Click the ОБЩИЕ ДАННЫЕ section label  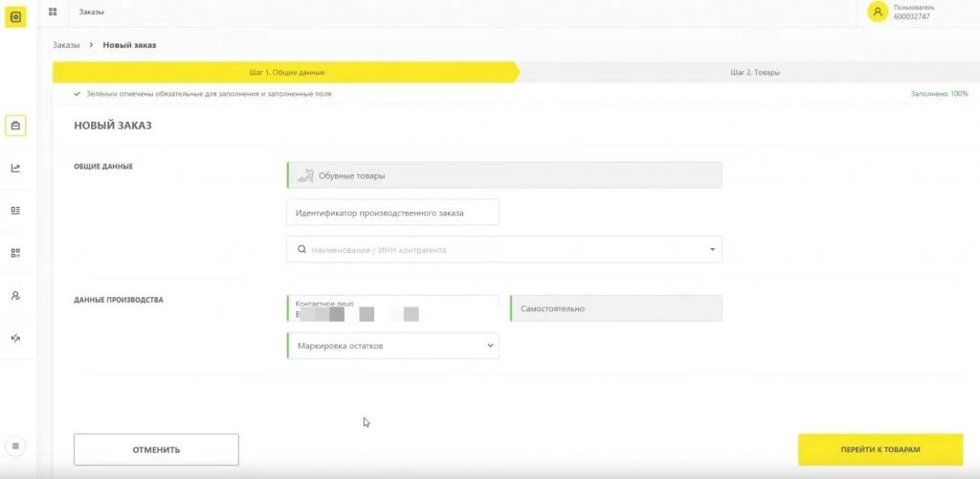tap(103, 167)
